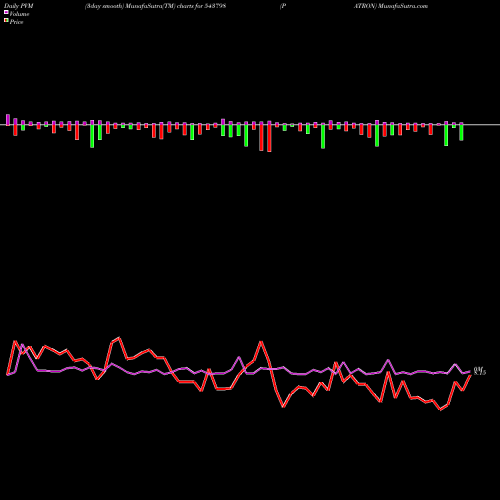Select the Price legend label
The width and height of the screenshot is (500, 500).
click(x=16, y=22)
